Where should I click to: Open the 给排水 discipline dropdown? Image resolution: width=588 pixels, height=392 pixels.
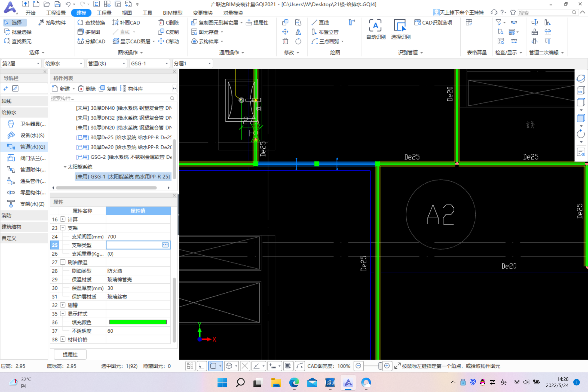64,64
